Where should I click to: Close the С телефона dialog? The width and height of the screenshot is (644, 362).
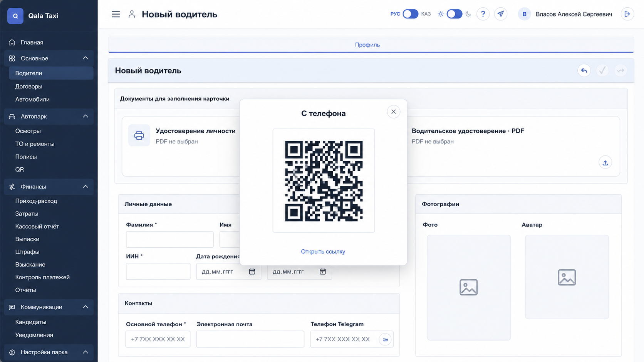(x=393, y=112)
